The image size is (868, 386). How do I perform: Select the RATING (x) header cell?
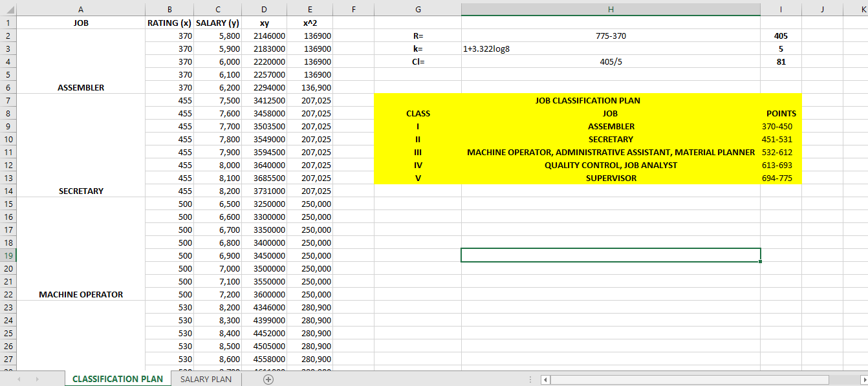(x=169, y=22)
